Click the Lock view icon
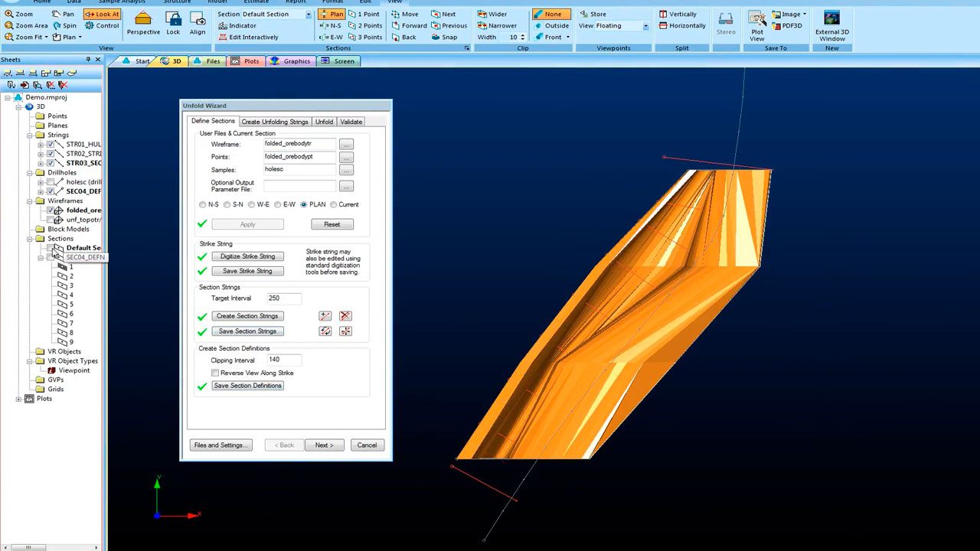980x551 pixels. (x=173, y=23)
